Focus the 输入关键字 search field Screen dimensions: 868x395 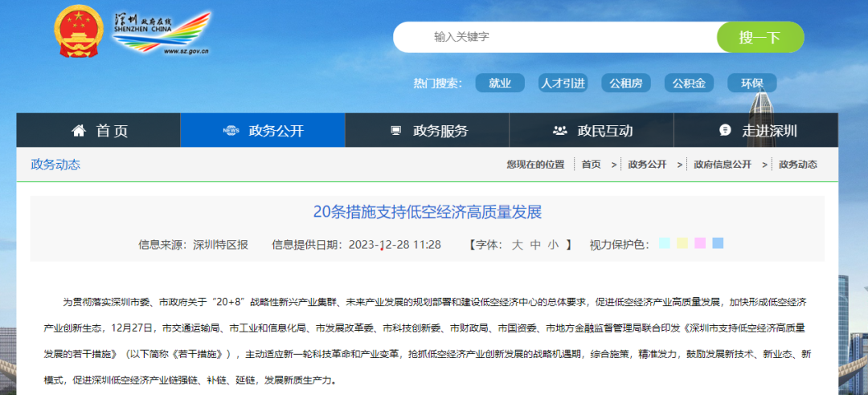555,37
